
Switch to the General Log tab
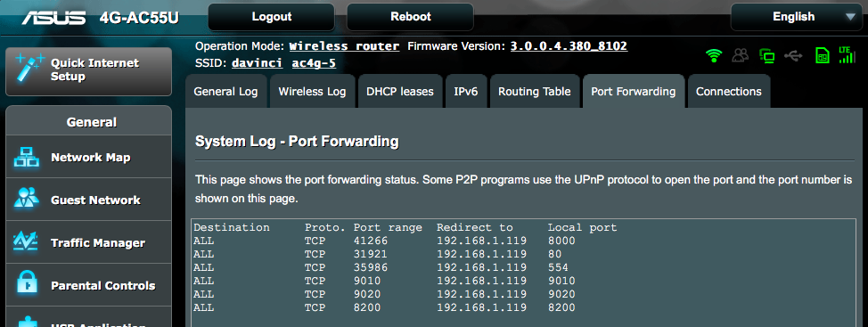225,91
